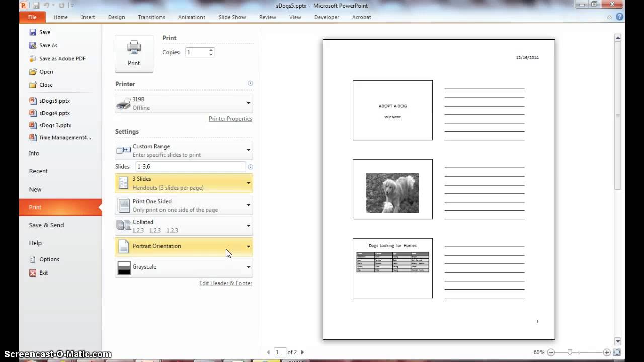Screen dimensions: 644x362
Task: Open recent file Time Management4
Action: point(60,137)
